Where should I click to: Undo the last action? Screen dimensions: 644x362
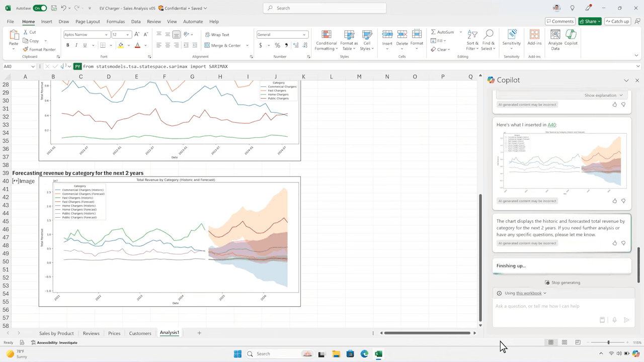(63, 8)
